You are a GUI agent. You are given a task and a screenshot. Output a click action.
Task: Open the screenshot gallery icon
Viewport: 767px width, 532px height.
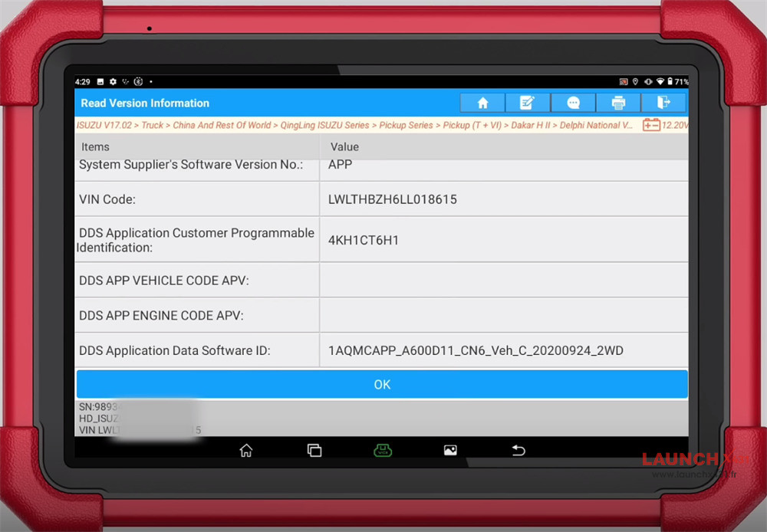(450, 450)
